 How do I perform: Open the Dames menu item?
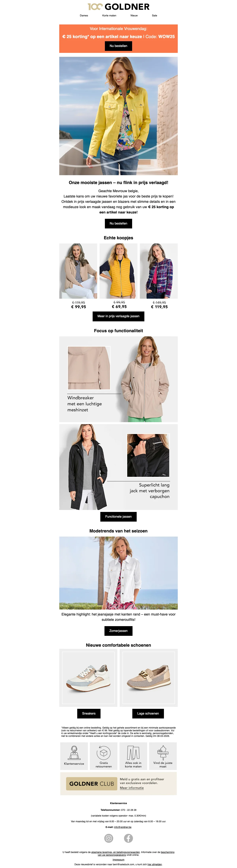(84, 16)
